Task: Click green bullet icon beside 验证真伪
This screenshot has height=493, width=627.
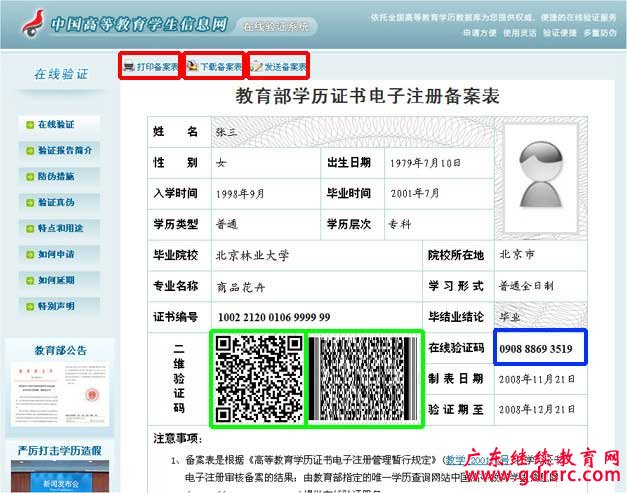Action: pos(30,203)
